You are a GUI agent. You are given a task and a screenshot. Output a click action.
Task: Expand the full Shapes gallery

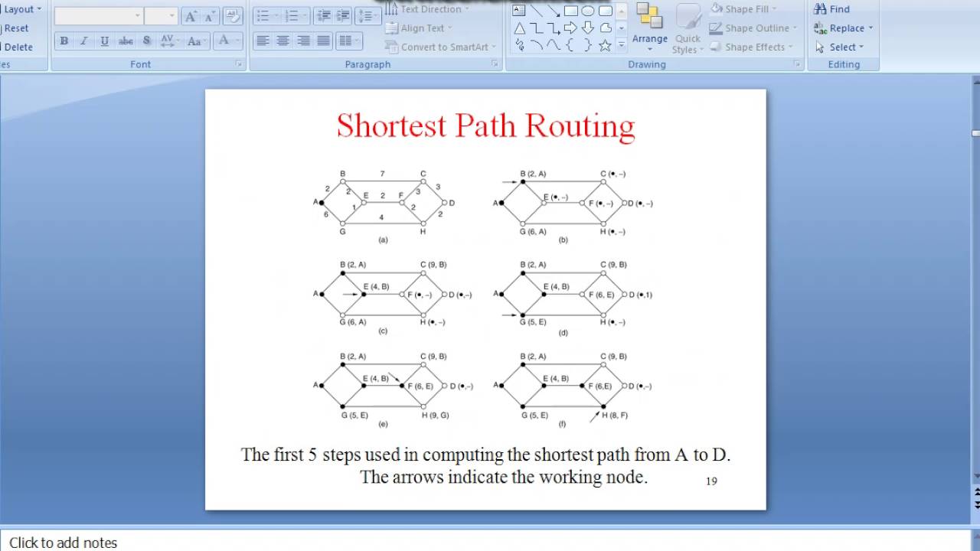pos(622,44)
